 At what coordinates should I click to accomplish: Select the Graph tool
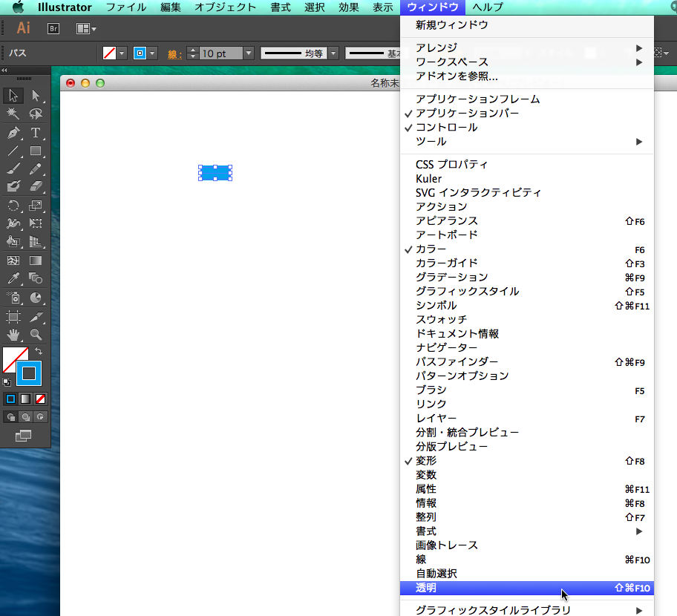[36, 298]
